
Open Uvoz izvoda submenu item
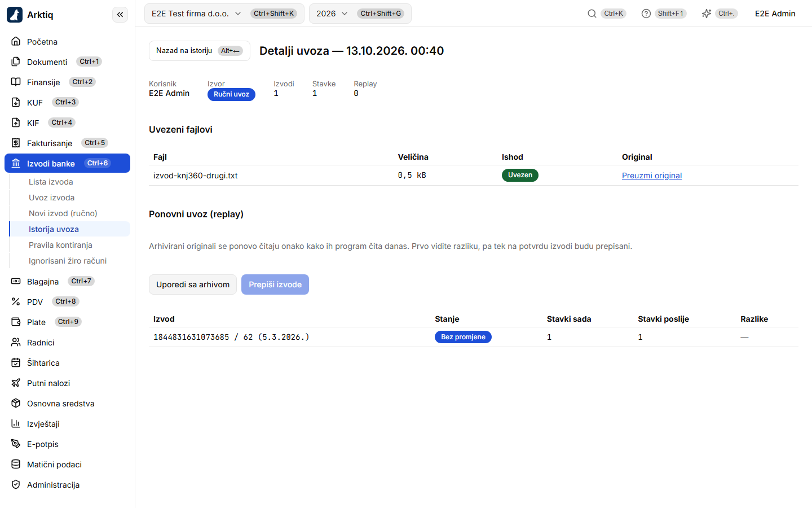point(70,198)
